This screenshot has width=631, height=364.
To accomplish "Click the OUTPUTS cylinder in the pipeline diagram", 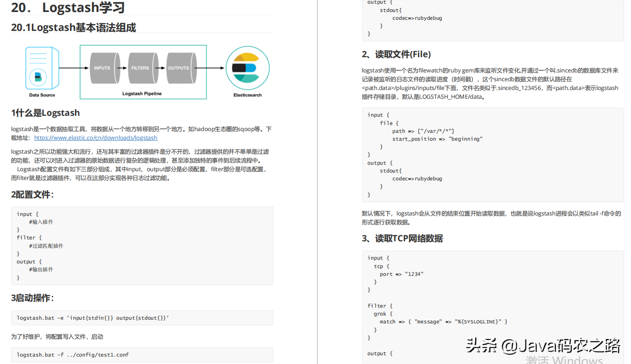I will tap(181, 68).
